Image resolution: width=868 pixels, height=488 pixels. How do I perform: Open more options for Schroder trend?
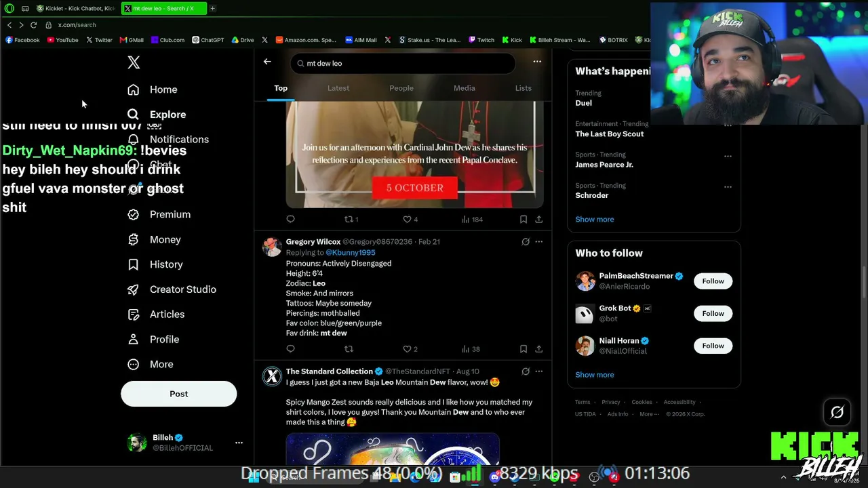(728, 186)
